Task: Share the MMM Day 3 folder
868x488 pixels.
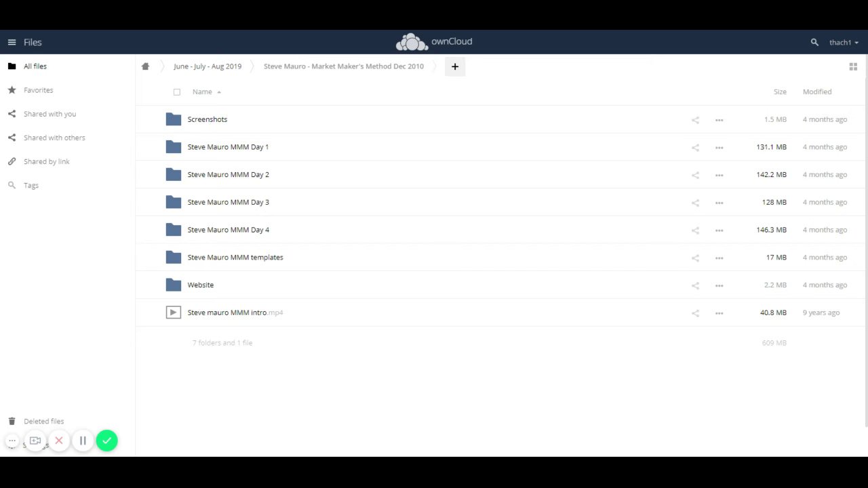Action: (695, 203)
